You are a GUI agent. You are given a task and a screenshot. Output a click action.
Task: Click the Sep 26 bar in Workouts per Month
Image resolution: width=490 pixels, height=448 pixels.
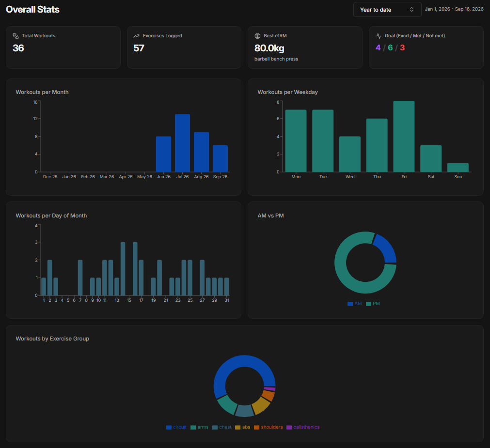(x=221, y=158)
